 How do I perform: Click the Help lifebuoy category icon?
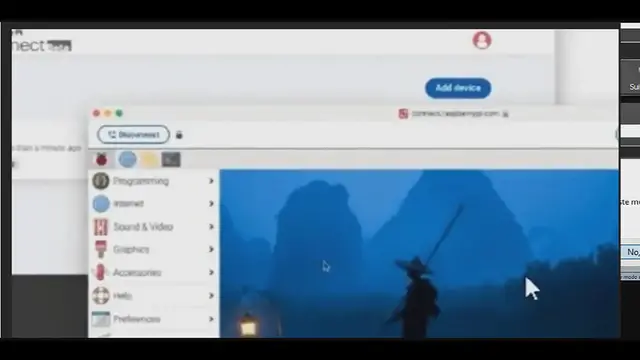click(100, 296)
